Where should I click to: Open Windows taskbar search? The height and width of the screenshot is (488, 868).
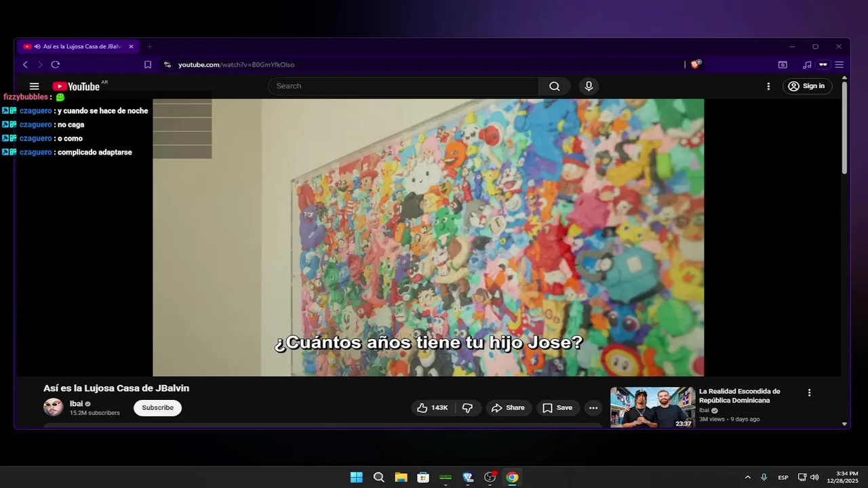click(378, 477)
